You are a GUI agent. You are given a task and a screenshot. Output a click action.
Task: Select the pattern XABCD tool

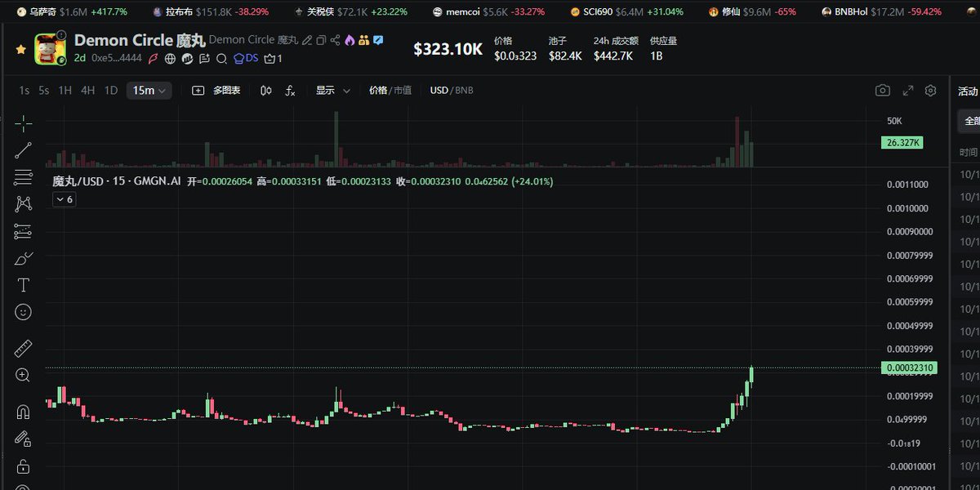[x=23, y=204]
